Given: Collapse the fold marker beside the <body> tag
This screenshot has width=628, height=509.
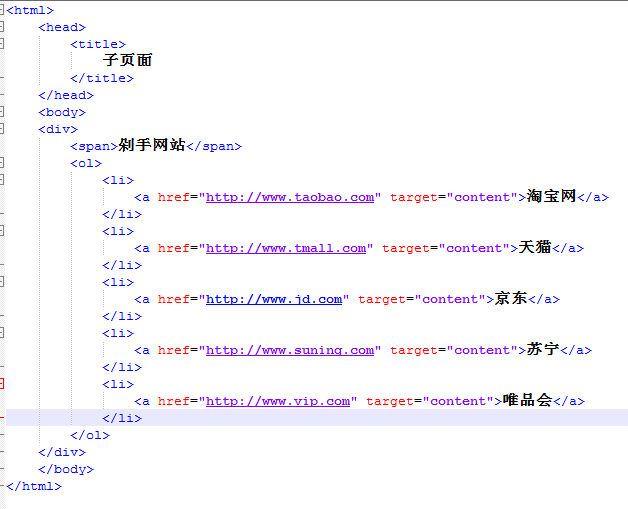Looking at the screenshot, I should point(1,112).
